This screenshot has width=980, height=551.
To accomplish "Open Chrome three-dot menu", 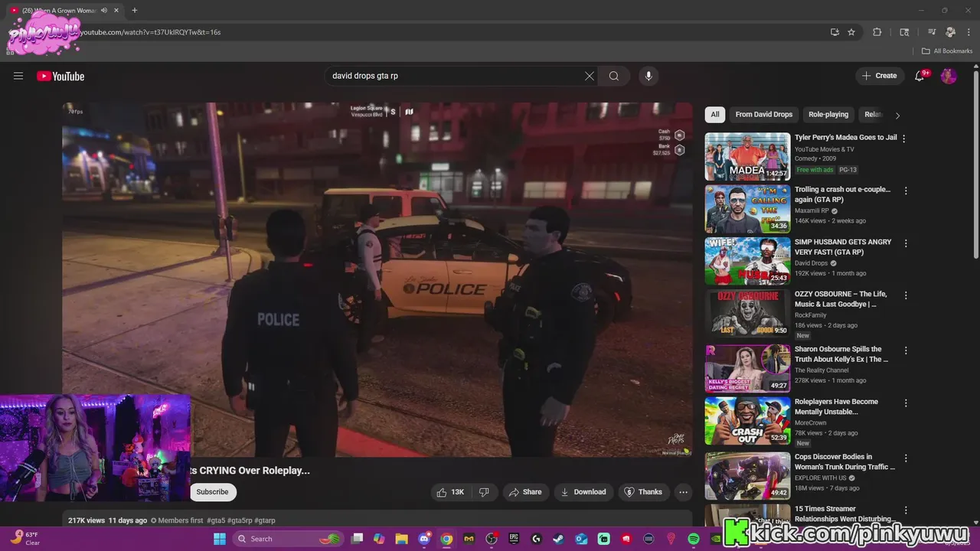I will pyautogui.click(x=969, y=32).
